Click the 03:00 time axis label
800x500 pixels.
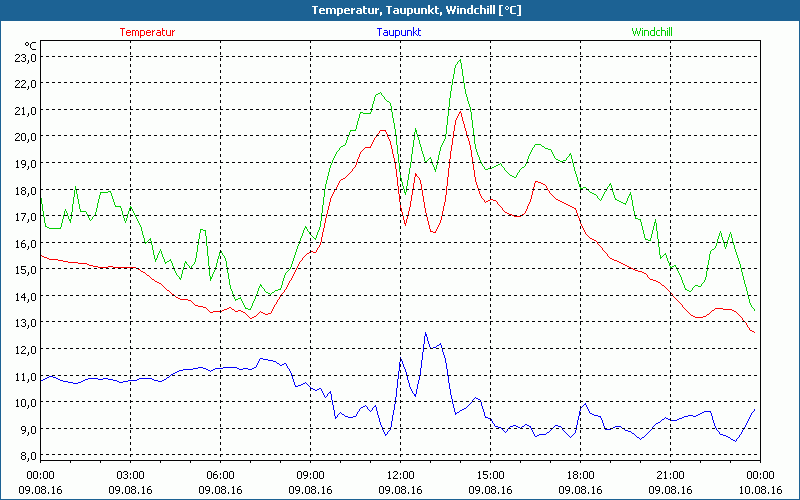(x=130, y=475)
